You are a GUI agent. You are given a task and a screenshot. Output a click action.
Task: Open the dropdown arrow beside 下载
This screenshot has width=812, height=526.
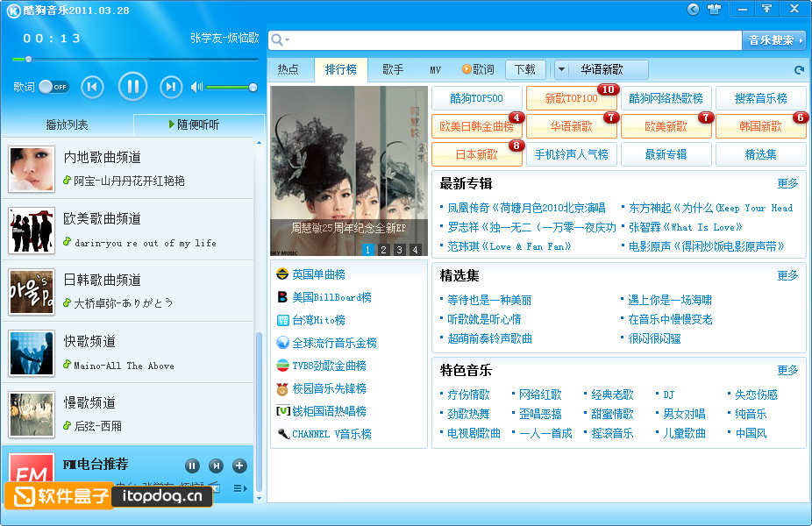559,69
